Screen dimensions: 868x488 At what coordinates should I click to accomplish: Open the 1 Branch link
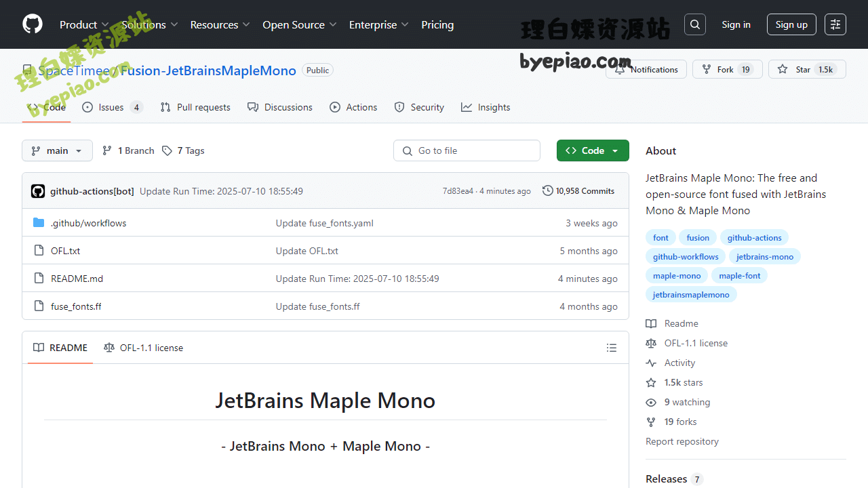click(128, 150)
